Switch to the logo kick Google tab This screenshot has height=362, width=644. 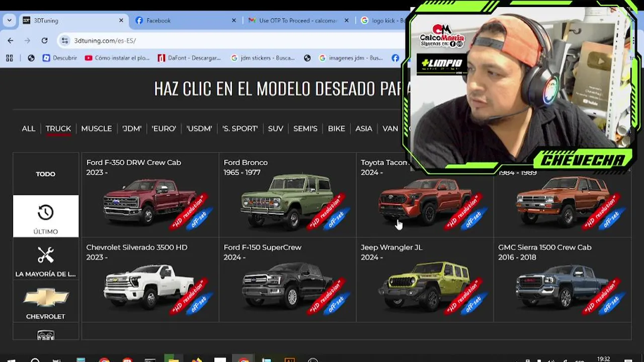point(382,21)
